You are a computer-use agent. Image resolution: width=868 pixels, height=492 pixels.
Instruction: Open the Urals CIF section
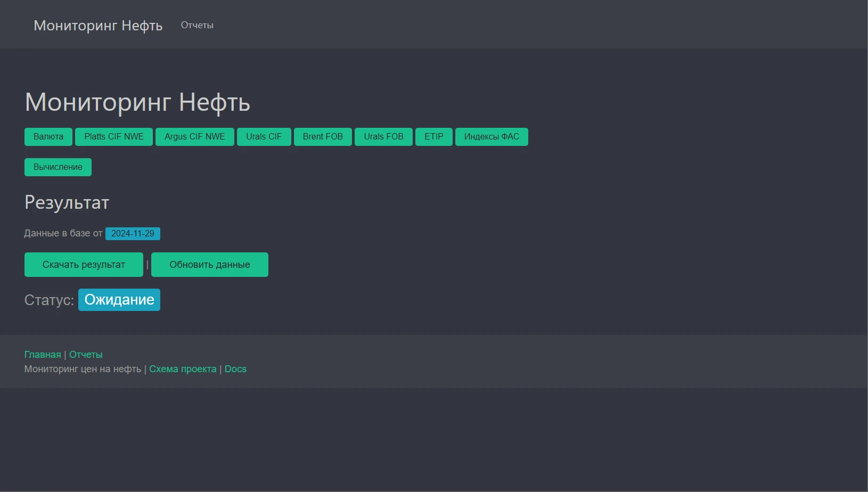264,137
